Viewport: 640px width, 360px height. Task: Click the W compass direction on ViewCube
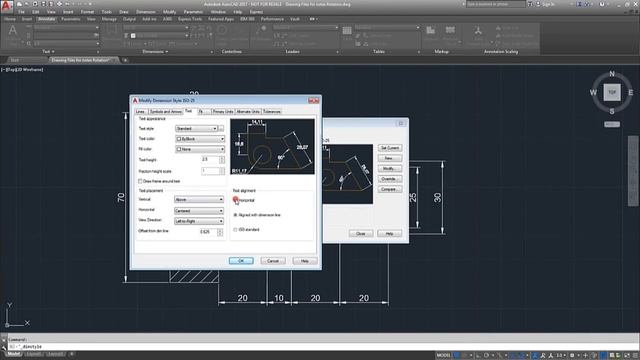click(593, 93)
